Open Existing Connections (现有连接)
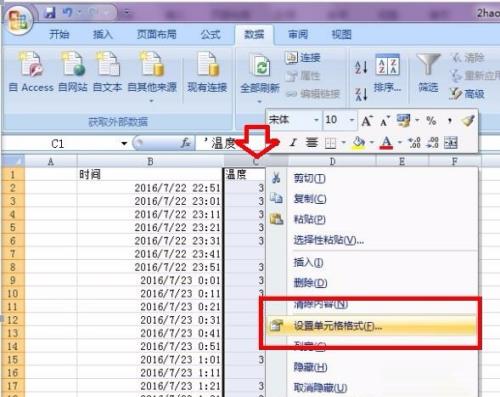The height and width of the screenshot is (397, 500). point(207,72)
